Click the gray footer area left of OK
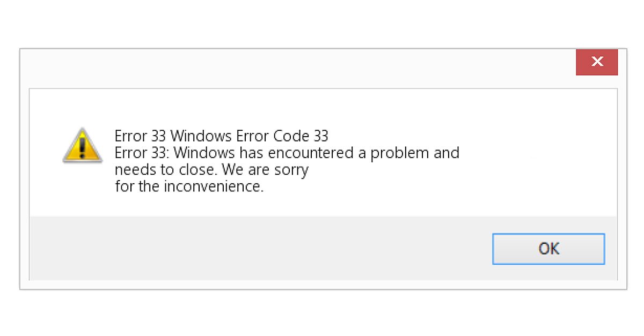The image size is (644, 336). click(x=258, y=248)
